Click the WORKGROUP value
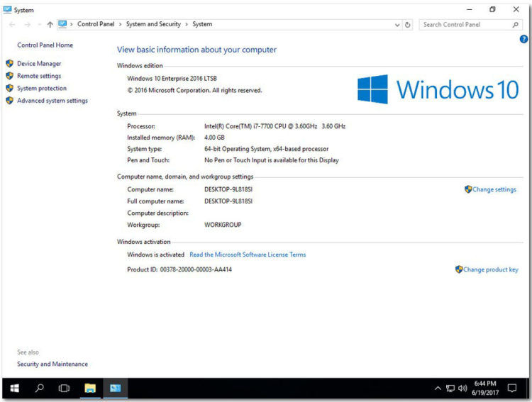 [x=223, y=225]
